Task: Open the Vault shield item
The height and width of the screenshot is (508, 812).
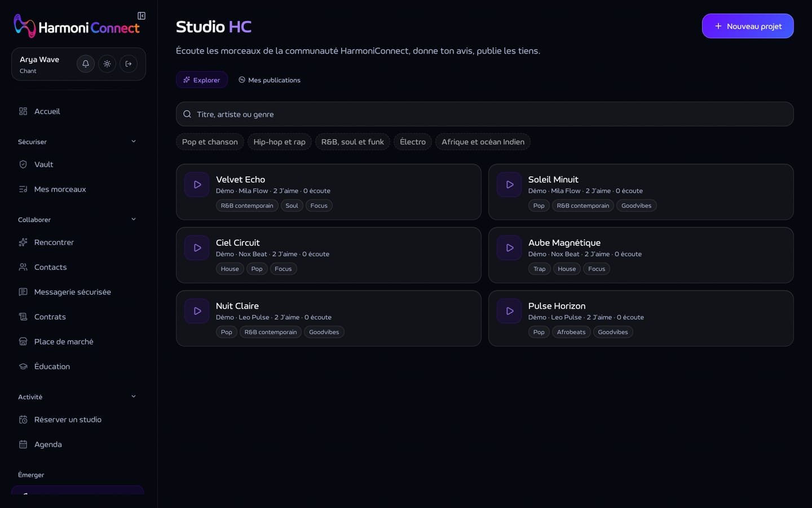Action: [78, 164]
